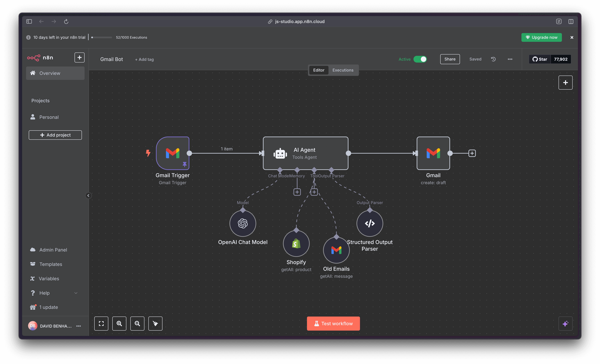600x364 pixels.
Task: Open user menu next to David Benha
Action: [x=78, y=326]
